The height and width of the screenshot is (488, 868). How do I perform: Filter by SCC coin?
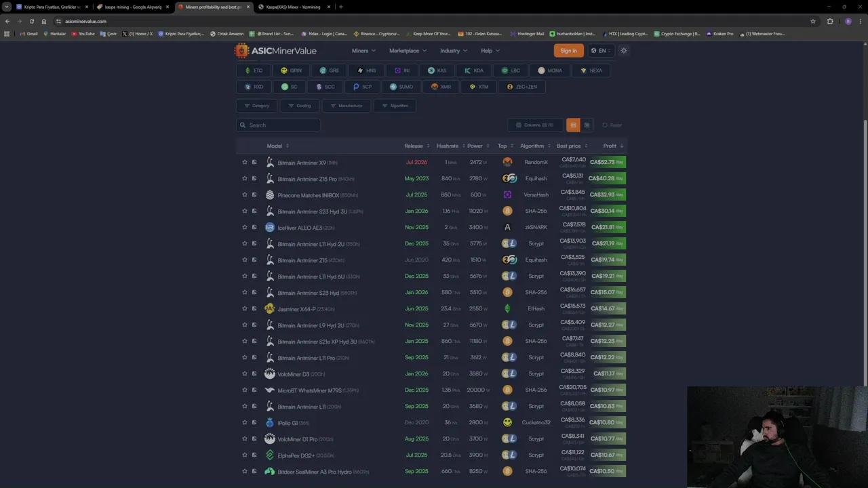coord(324,87)
